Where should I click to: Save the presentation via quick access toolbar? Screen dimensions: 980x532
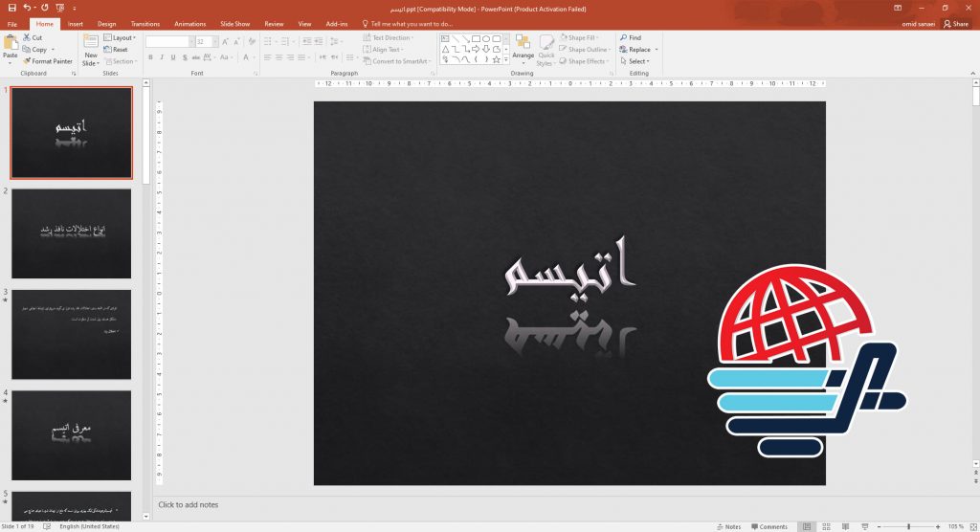click(x=11, y=8)
